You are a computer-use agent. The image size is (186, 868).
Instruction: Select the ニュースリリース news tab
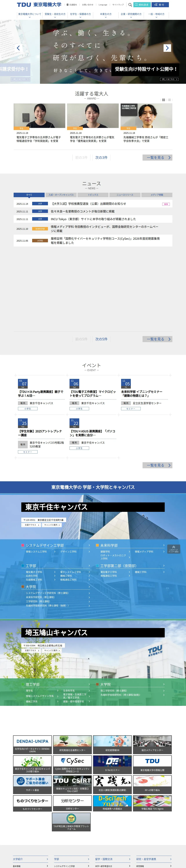pyautogui.click(x=125, y=195)
